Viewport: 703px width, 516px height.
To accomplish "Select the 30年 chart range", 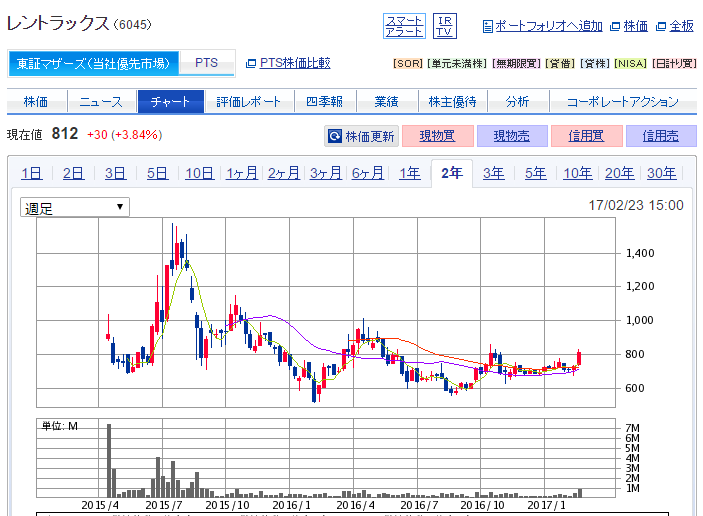I will (662, 173).
